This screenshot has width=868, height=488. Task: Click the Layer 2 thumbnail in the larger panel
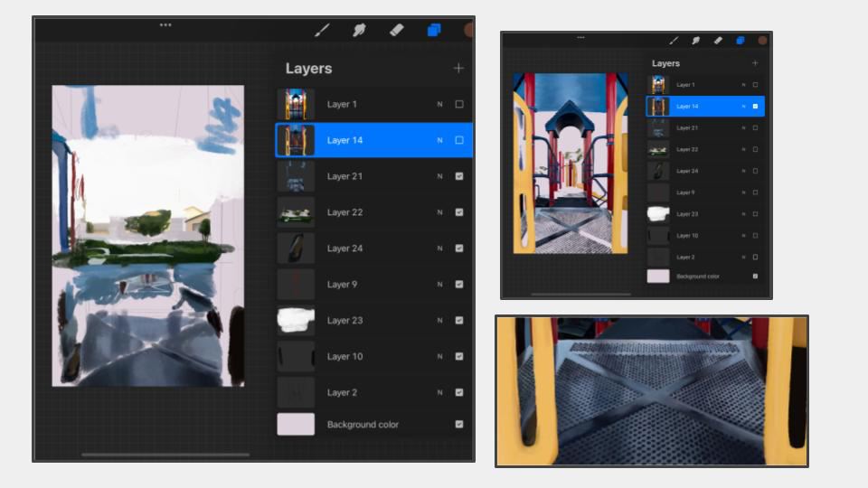[296, 392]
